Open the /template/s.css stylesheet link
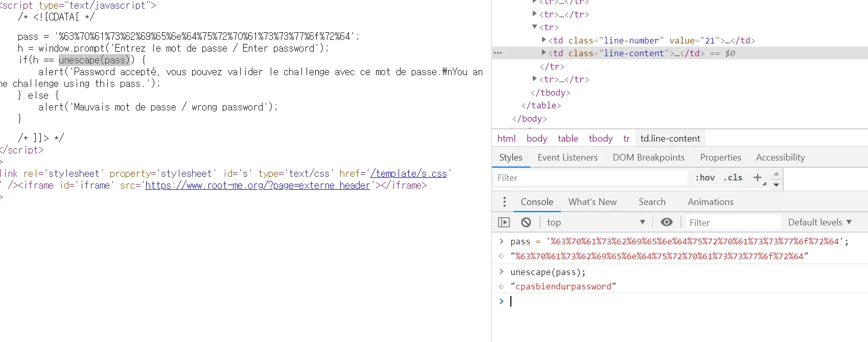 click(x=409, y=174)
